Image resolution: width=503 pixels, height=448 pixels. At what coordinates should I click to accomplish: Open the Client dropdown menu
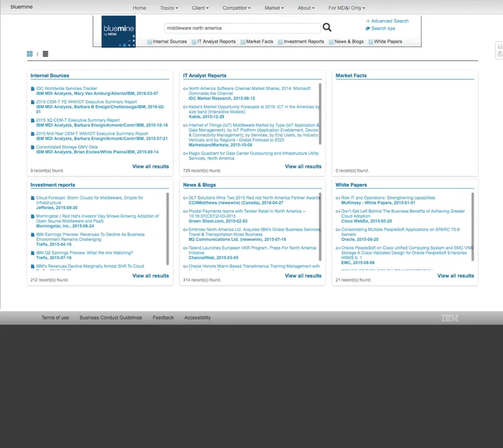200,8
